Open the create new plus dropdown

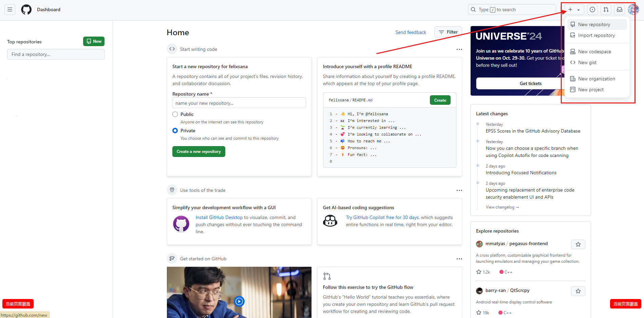coord(574,9)
